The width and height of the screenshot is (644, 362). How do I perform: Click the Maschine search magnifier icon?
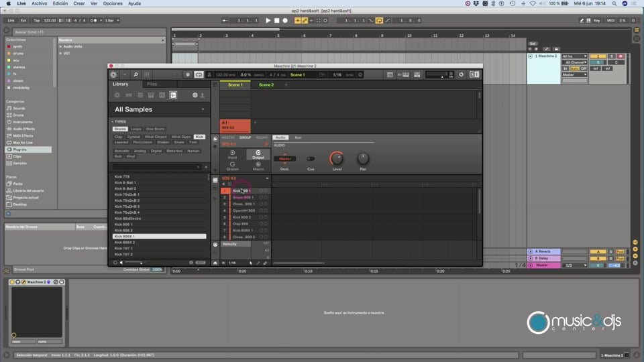click(x=136, y=74)
